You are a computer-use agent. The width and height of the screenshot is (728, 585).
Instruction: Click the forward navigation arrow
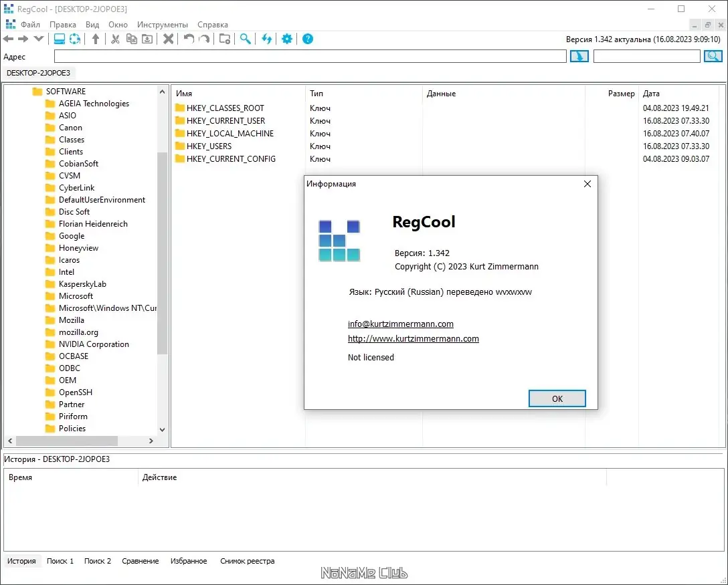click(23, 39)
